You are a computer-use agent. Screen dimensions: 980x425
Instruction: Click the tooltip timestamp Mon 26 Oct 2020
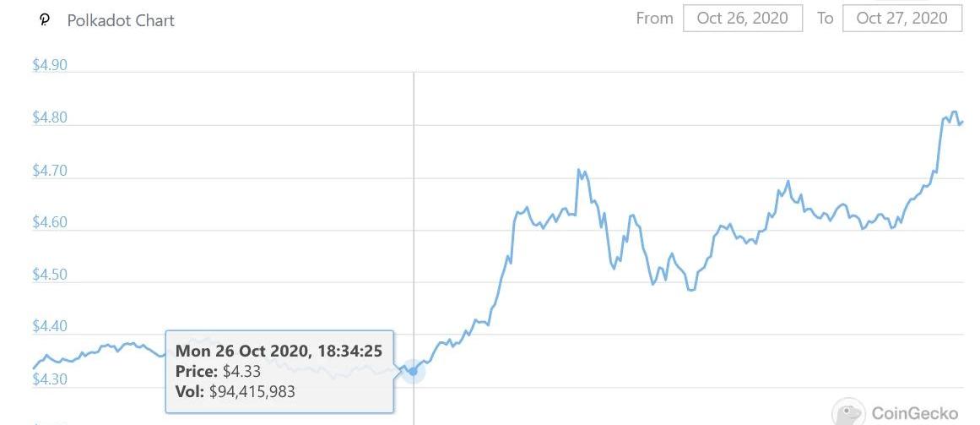coord(279,351)
